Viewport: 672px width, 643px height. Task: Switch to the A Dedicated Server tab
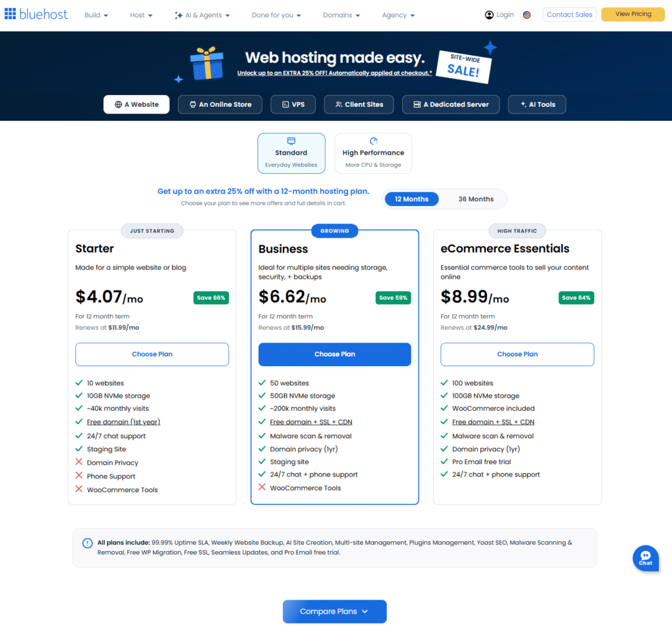click(451, 104)
